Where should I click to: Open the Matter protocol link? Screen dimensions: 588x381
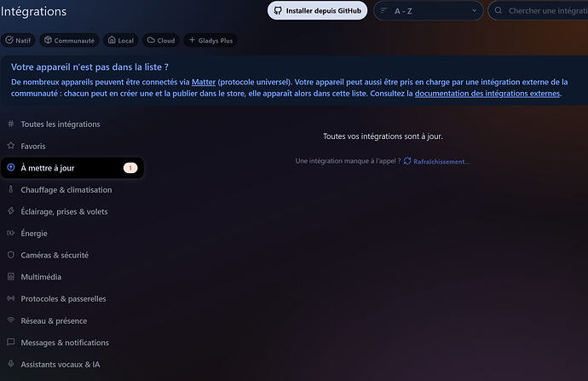pos(204,82)
